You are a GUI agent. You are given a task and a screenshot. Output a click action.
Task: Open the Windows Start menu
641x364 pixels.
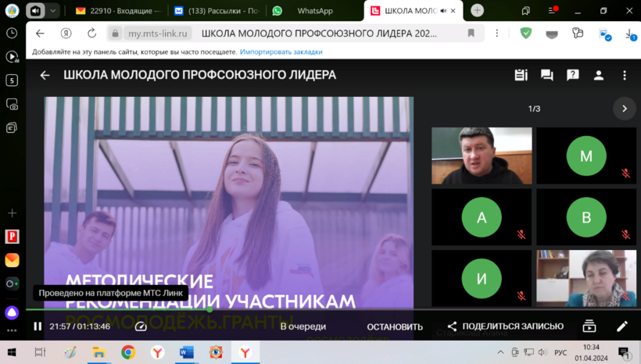pyautogui.click(x=12, y=352)
